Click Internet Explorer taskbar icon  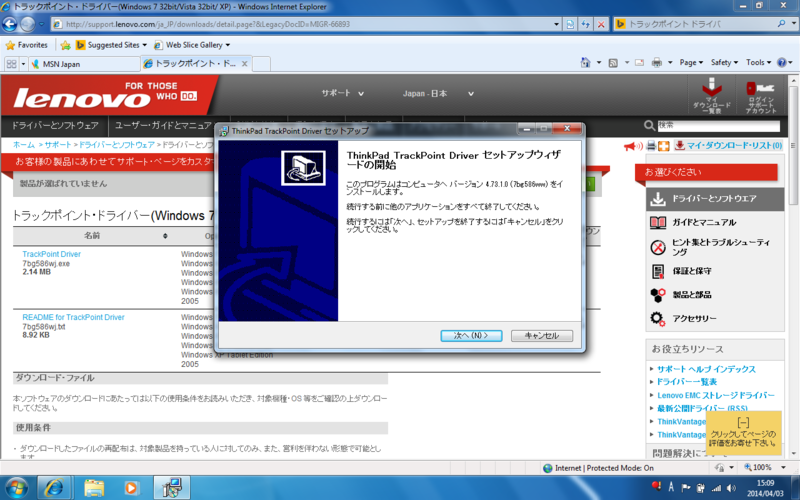tap(54, 488)
